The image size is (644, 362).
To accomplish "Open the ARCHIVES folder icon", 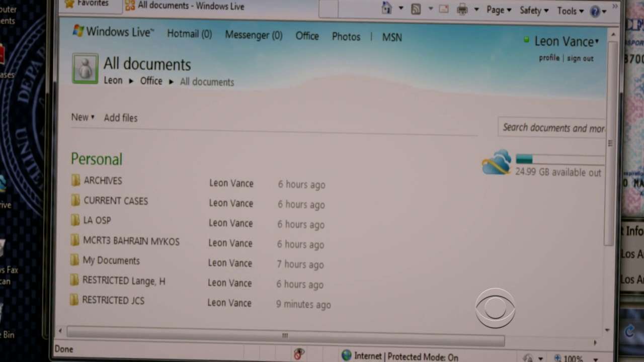I will 75,180.
